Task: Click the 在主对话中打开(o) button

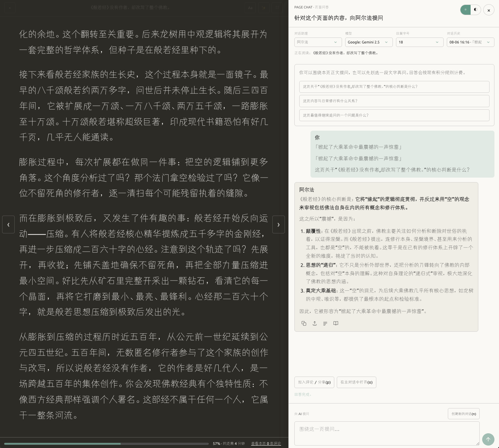Action: [x=356, y=382]
